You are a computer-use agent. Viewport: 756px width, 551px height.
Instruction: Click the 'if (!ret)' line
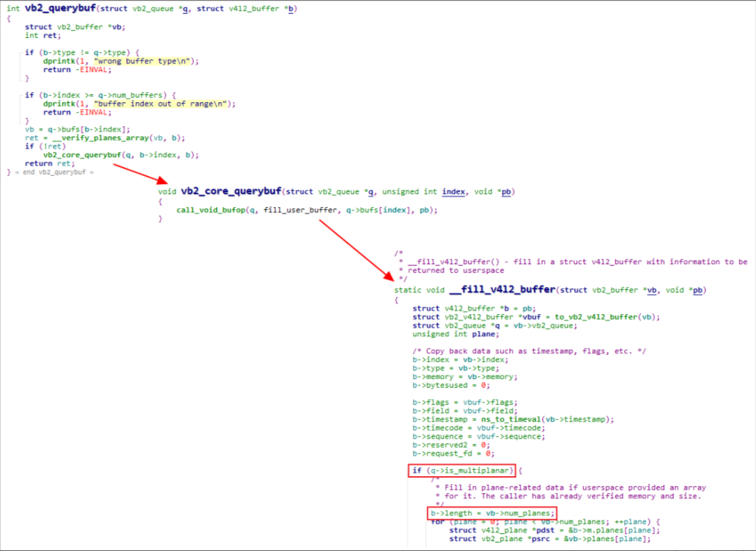(x=46, y=146)
